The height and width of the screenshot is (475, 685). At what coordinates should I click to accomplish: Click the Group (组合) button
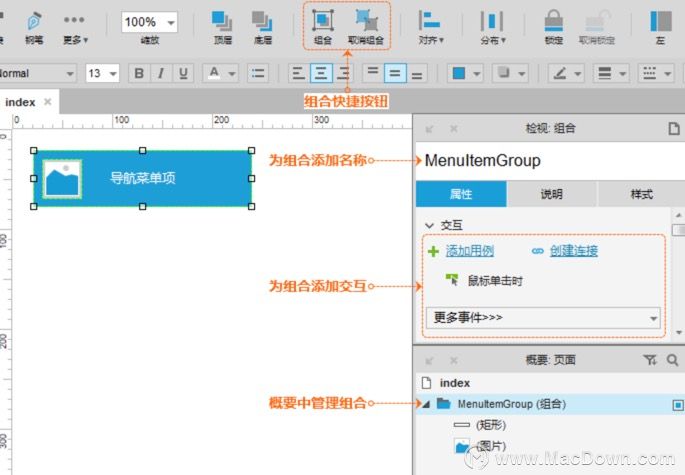pos(323,27)
